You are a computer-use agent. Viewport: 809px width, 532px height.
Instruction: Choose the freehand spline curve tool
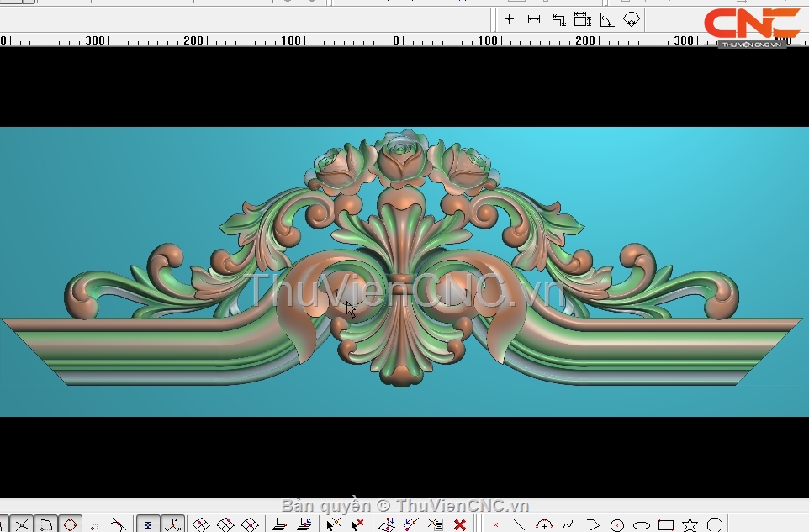[x=568, y=525]
